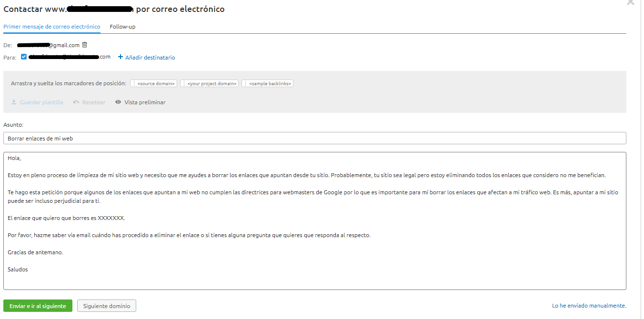Viewport: 644px width, 319px height.
Task: Delete the sender gmail address via trash icon
Action: point(85,45)
